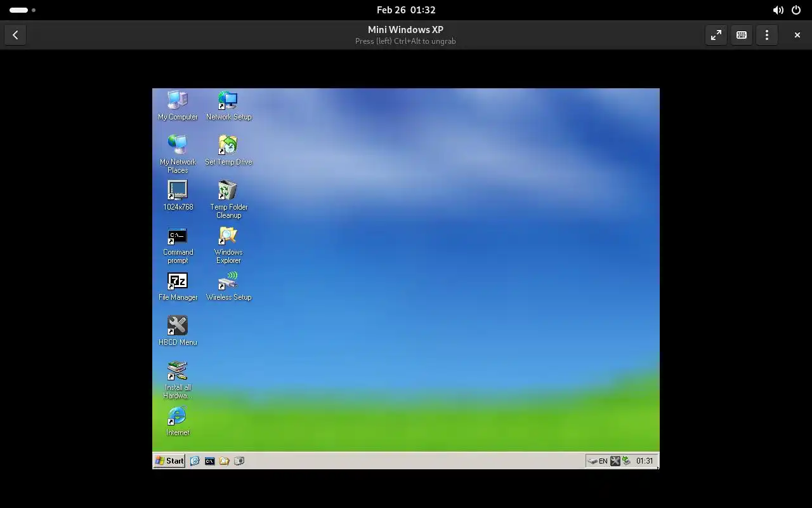The width and height of the screenshot is (812, 508).
Task: Click the fourth quick launch icon after folder
Action: point(239,461)
